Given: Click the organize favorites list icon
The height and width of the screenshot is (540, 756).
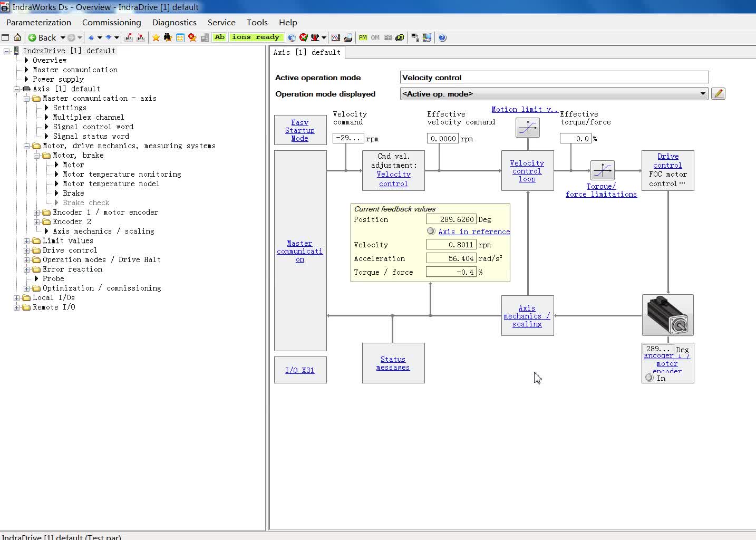Looking at the screenshot, I should pos(180,37).
